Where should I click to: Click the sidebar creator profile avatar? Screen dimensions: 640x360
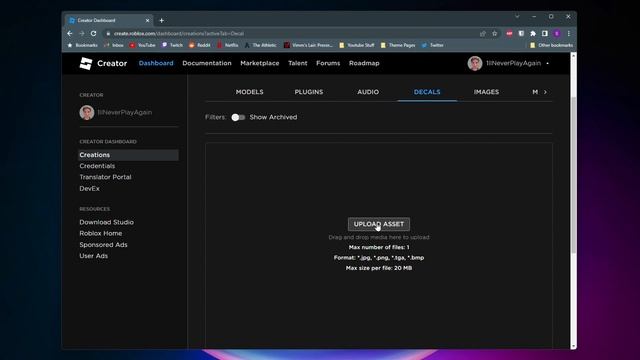click(x=87, y=112)
